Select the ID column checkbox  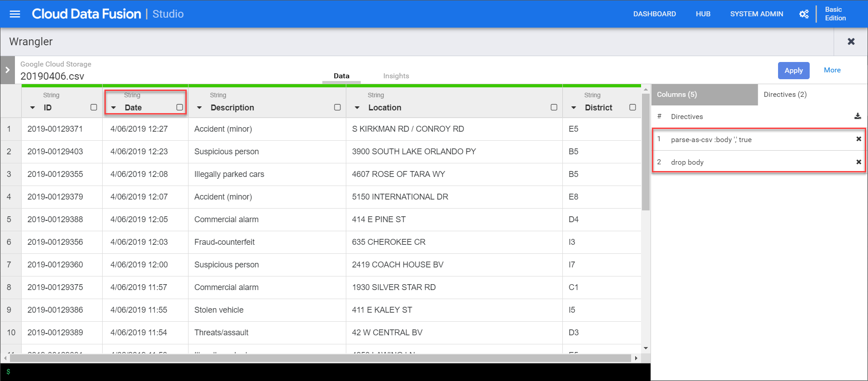[x=94, y=107]
